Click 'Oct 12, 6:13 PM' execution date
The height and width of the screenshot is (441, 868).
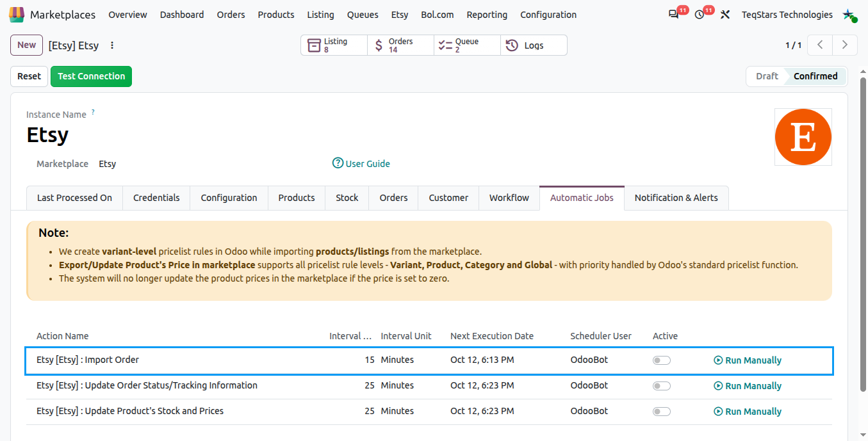482,360
